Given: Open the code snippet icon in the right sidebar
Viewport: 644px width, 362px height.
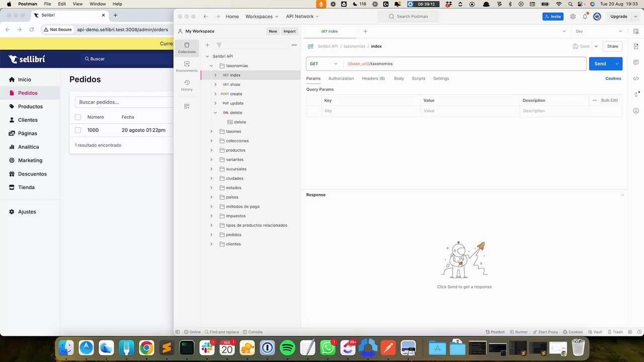Looking at the screenshot, I should (x=636, y=78).
